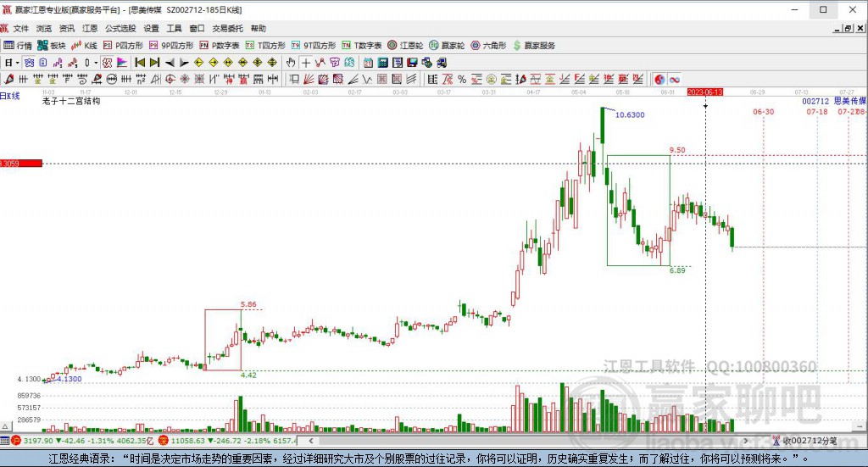
Task: Click the gold coin 金 icon
Action: pos(491,79)
